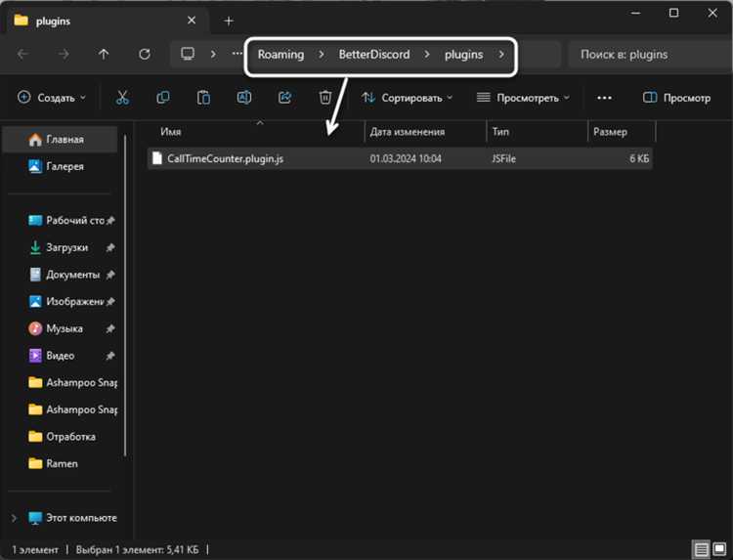Viewport: 733px width, 560px height.
Task: Add a new tab with the plus button
Action: point(229,22)
